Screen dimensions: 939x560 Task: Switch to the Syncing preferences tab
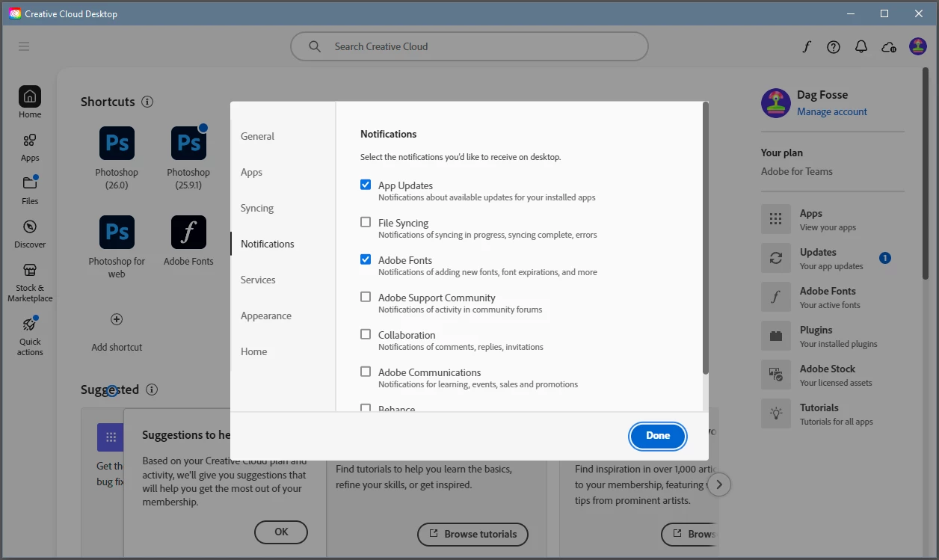coord(257,208)
